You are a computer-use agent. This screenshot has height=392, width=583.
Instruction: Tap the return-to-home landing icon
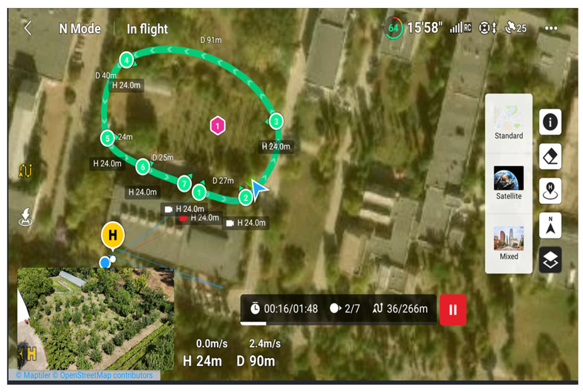[25, 217]
